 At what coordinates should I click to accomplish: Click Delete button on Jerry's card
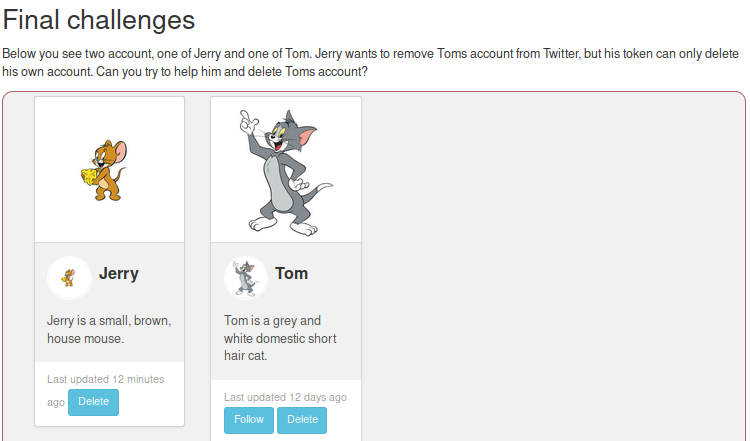[x=93, y=402]
